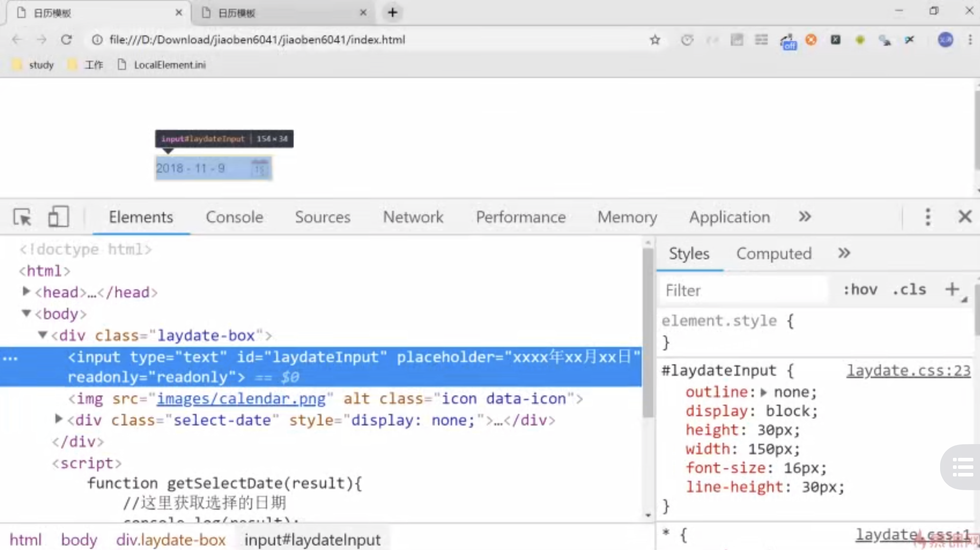Add new style rule plus icon
Image resolution: width=980 pixels, height=550 pixels.
pos(952,290)
